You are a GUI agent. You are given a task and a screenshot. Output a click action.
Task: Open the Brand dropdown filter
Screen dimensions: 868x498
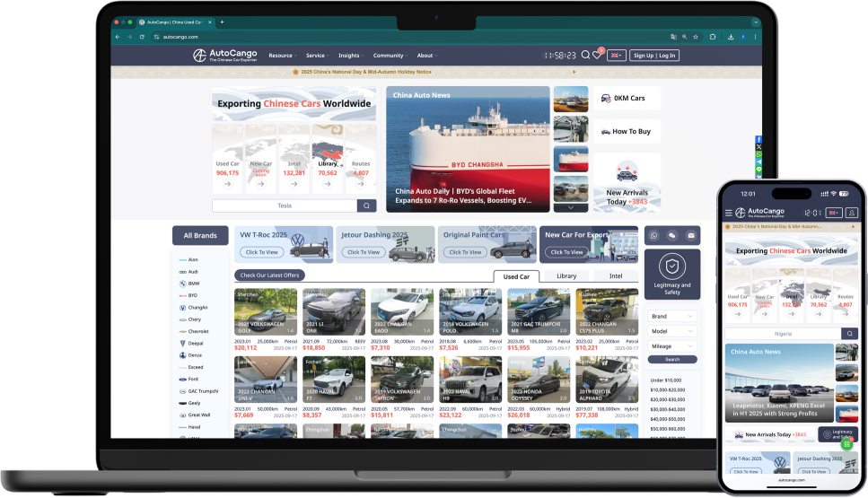[x=672, y=317]
